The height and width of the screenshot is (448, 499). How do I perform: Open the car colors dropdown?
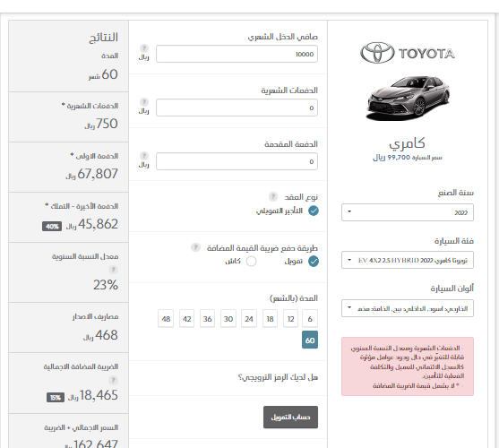pyautogui.click(x=408, y=308)
